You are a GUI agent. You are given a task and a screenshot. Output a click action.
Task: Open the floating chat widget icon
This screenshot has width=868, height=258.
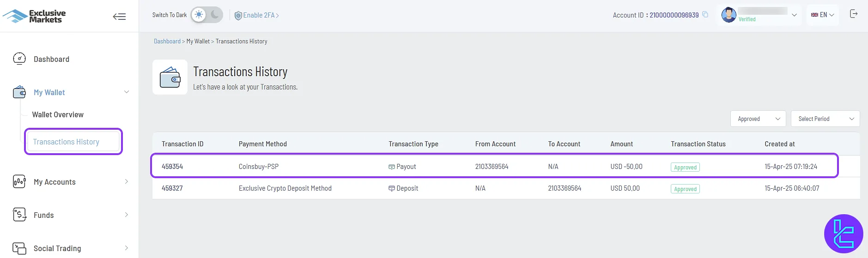[844, 234]
